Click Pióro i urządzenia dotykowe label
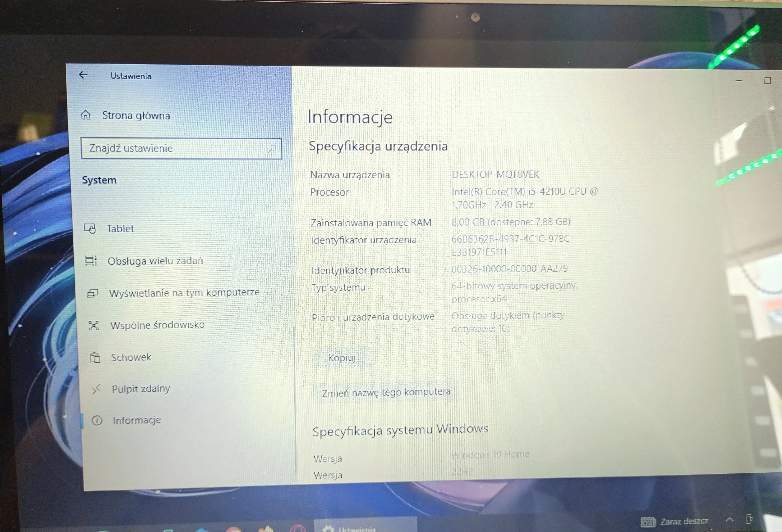This screenshot has height=532, width=782. point(373,317)
